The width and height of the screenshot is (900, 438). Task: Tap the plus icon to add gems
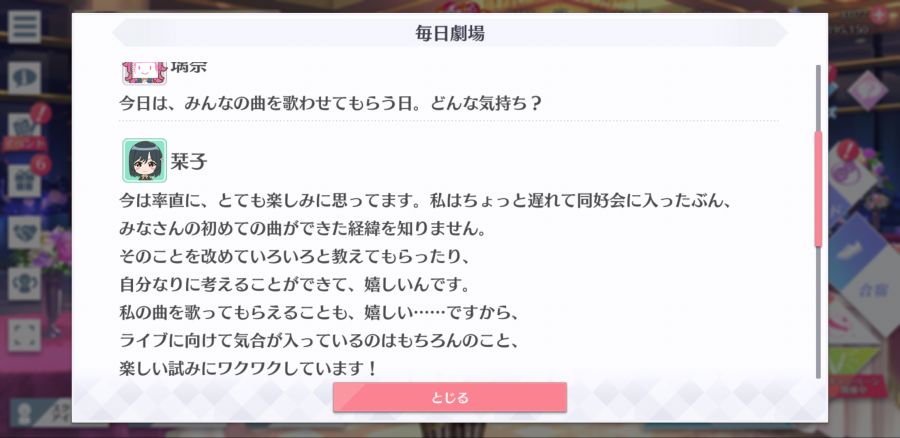coord(878,14)
